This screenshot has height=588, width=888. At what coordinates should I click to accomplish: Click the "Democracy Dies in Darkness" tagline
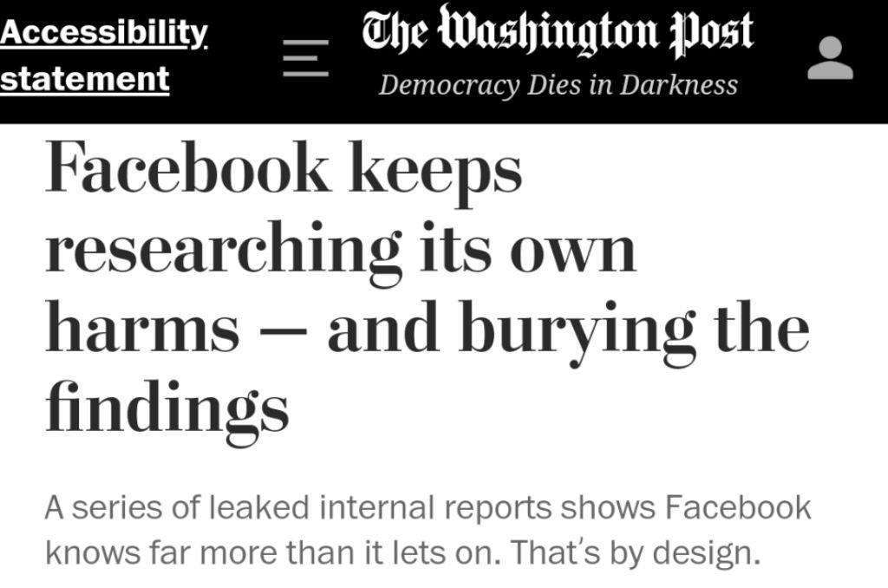[x=558, y=85]
